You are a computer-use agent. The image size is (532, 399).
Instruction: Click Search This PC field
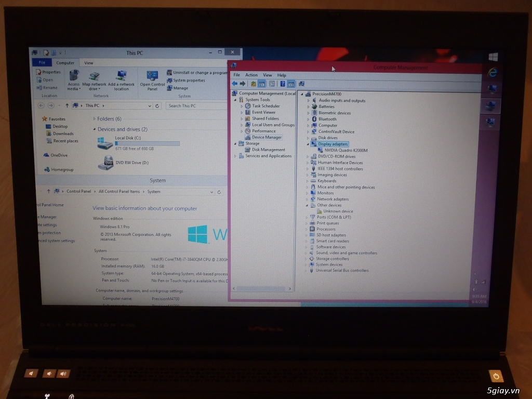pos(196,106)
